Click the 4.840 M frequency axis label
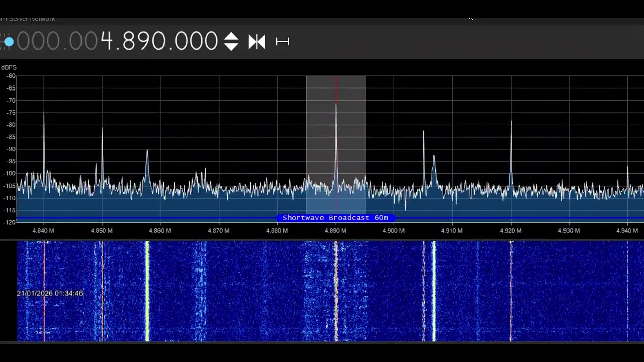The image size is (644, 362). [x=43, y=231]
